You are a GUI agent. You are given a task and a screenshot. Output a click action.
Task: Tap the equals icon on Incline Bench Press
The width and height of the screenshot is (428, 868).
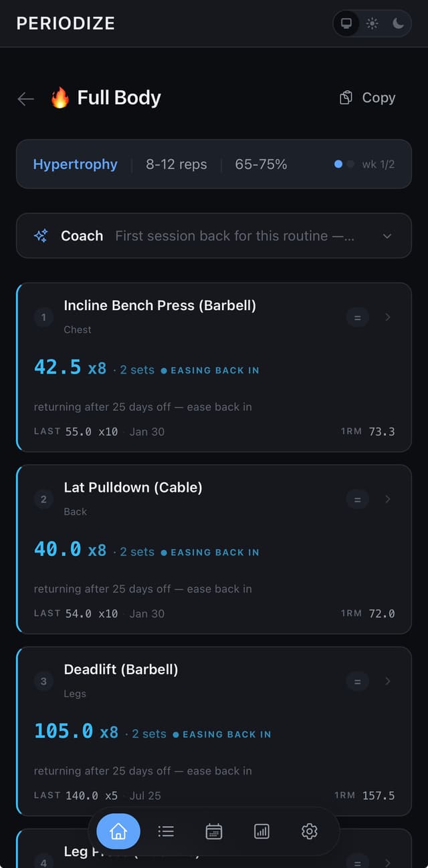point(357,317)
